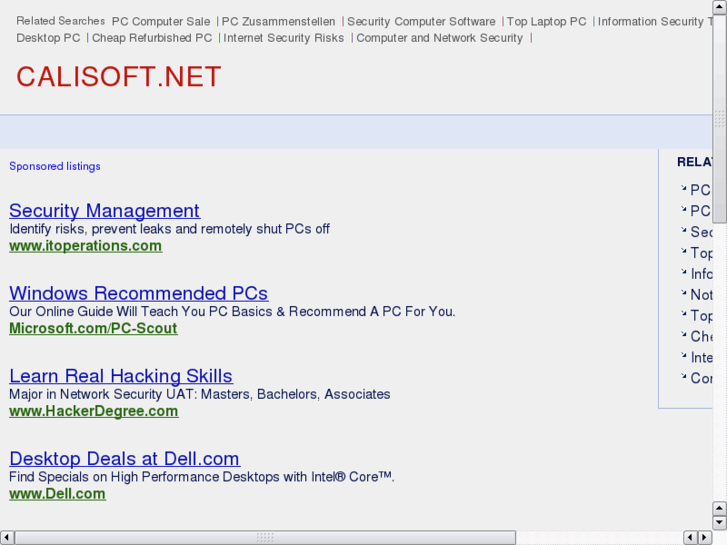The height and width of the screenshot is (545, 727).
Task: Open Internet Security Risks related search
Action: pos(284,38)
